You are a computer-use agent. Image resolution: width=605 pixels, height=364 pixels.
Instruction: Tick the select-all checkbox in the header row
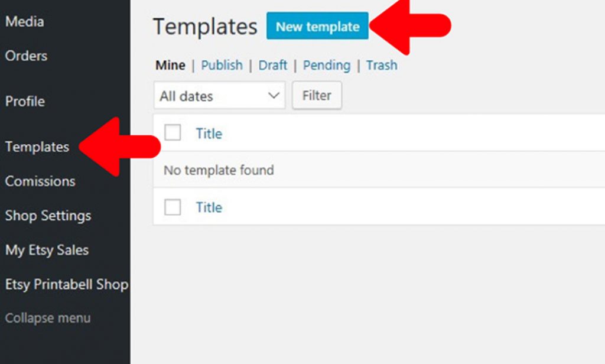click(173, 133)
